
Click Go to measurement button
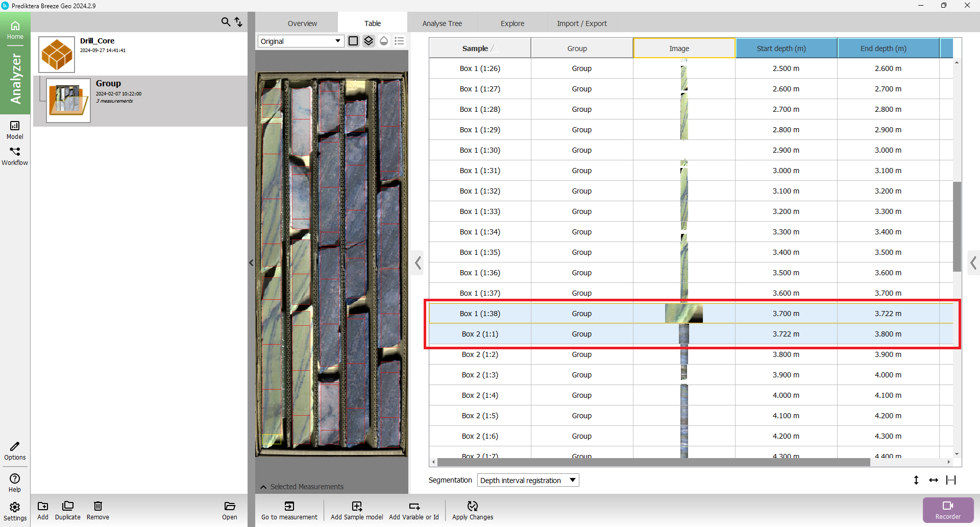[x=289, y=510]
